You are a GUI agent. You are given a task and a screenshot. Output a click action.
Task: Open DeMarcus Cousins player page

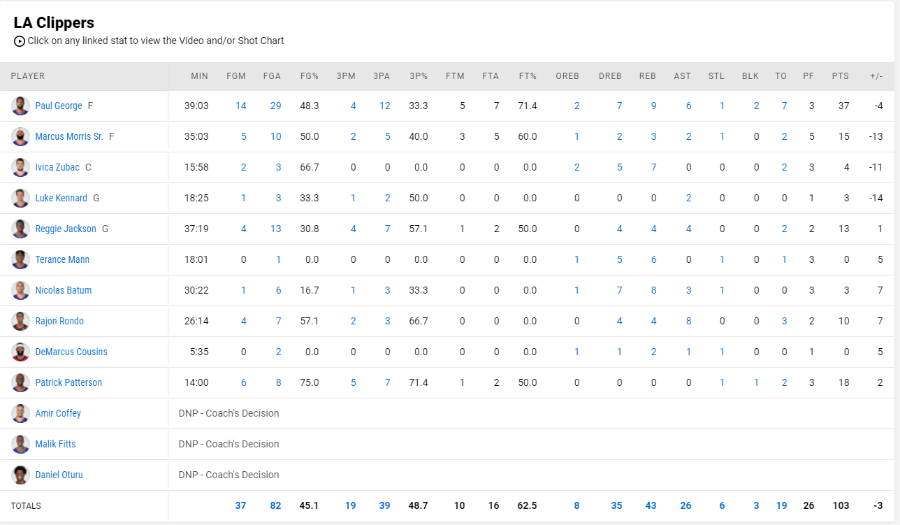tap(71, 352)
